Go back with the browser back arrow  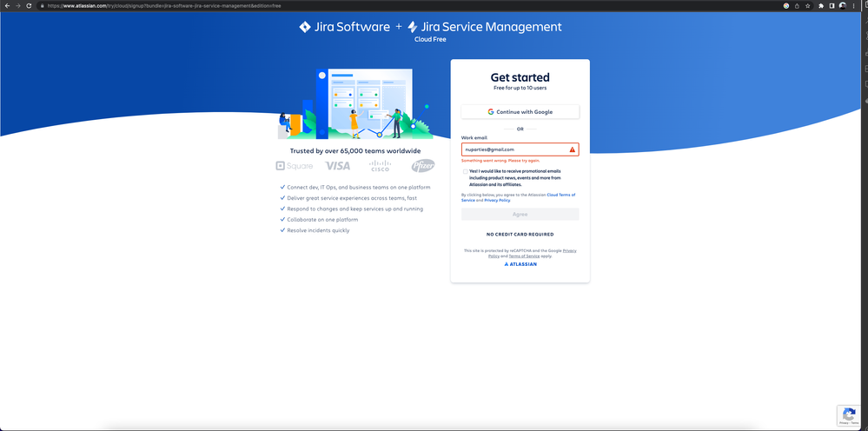click(x=7, y=5)
